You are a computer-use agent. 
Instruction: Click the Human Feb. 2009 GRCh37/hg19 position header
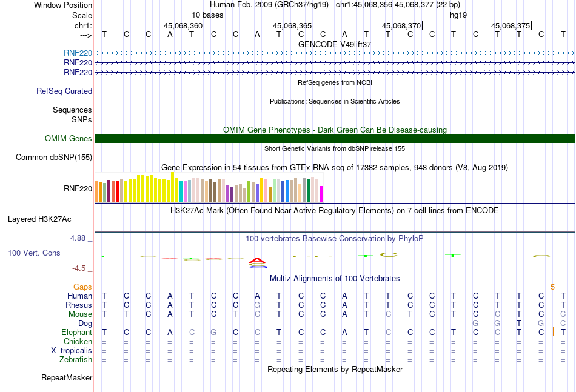(x=335, y=5)
